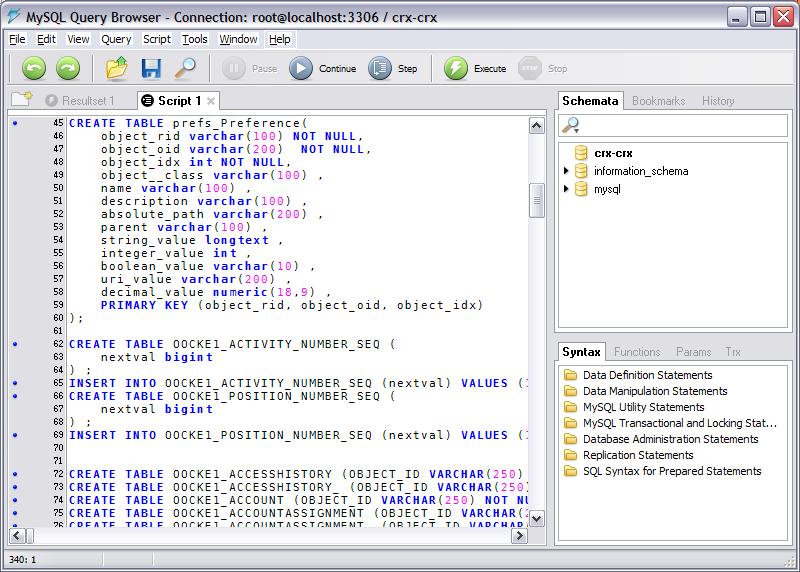This screenshot has width=800, height=572.
Task: Expand the information_schema tree node
Action: pos(566,171)
